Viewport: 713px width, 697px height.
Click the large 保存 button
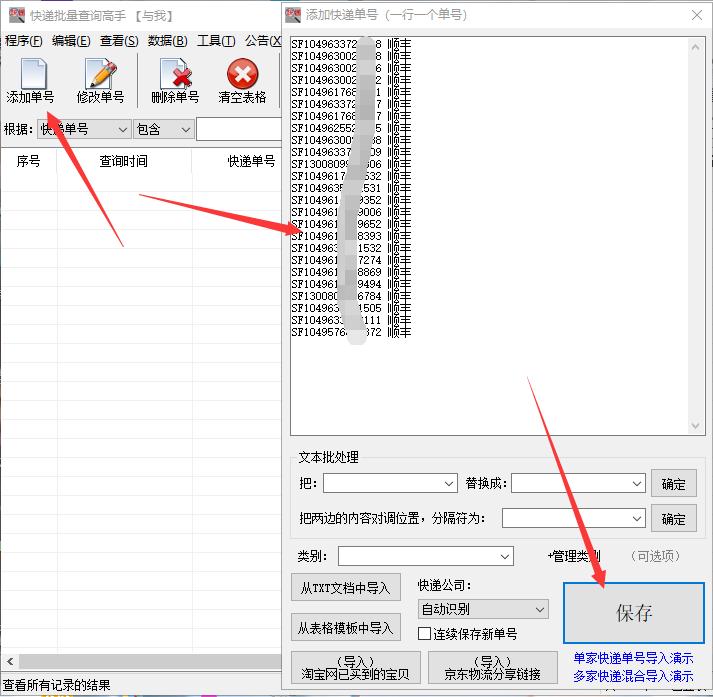click(633, 613)
